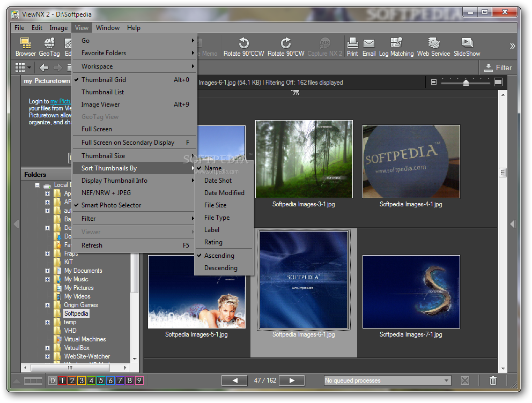532x403 pixels.
Task: Select the My Pictures folder
Action: point(79,288)
